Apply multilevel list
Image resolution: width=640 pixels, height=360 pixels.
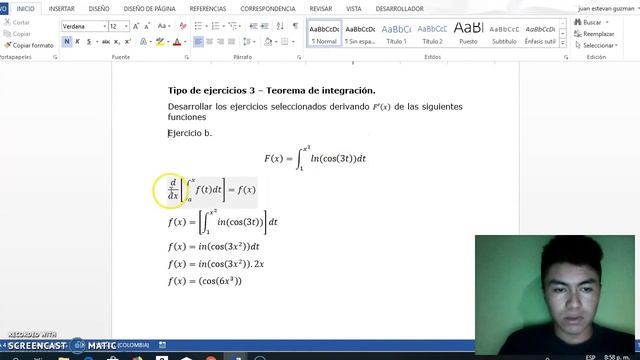coord(233,26)
